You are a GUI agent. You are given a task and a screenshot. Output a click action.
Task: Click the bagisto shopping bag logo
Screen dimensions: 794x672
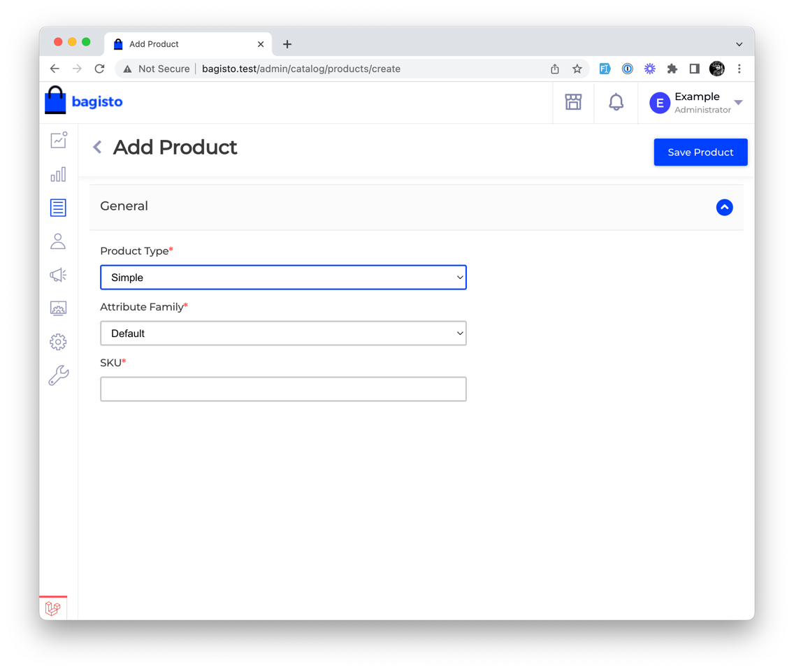[55, 100]
